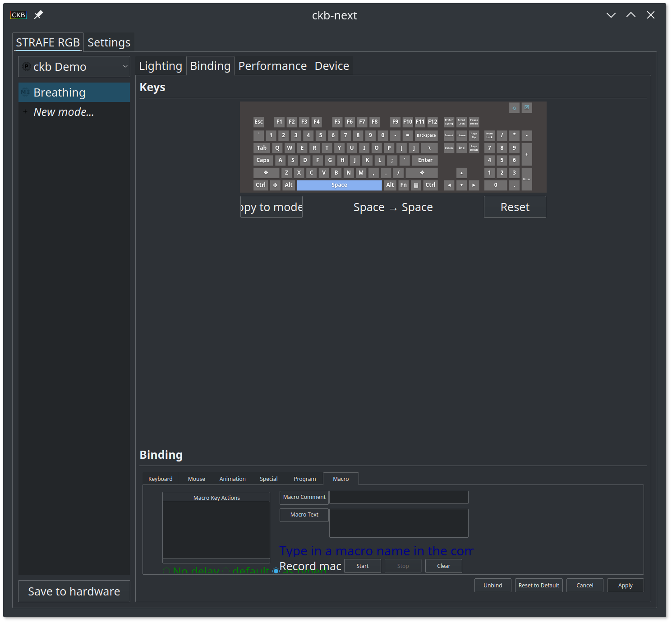
Task: Select the Fn key on the keyboard map
Action: click(x=404, y=185)
